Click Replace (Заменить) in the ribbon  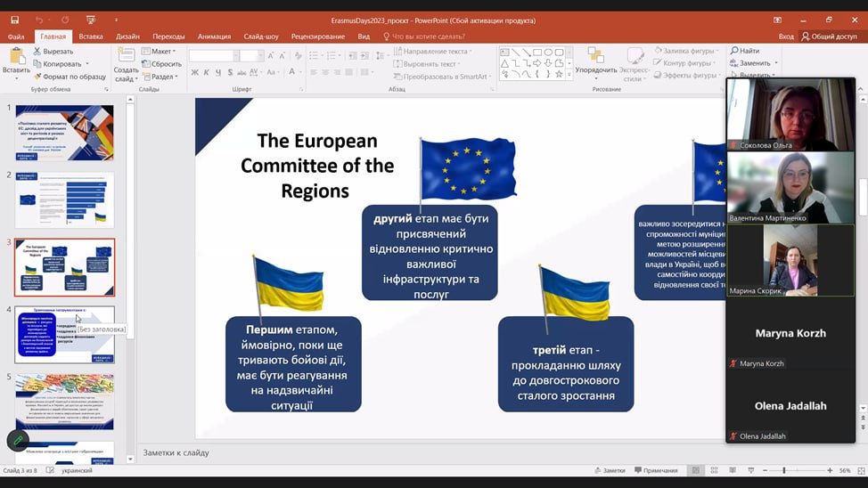click(x=750, y=62)
